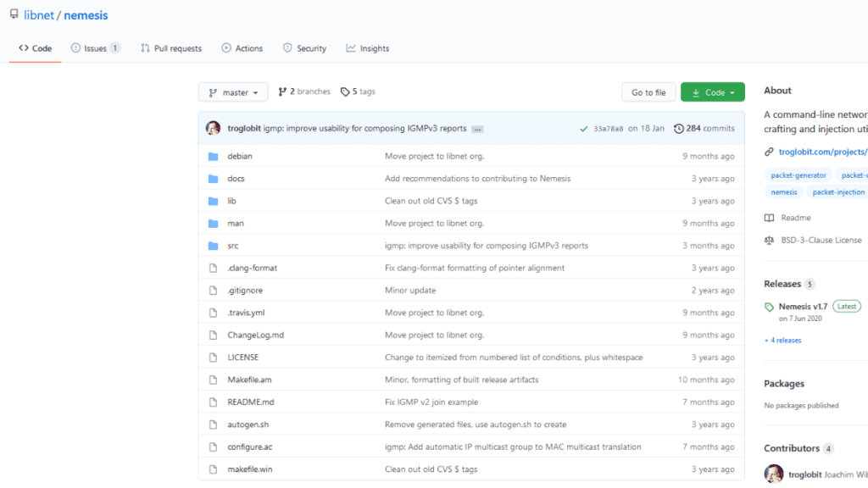Open the troglobit.com/projects link
The width and height of the screenshot is (868, 488).
pos(822,152)
